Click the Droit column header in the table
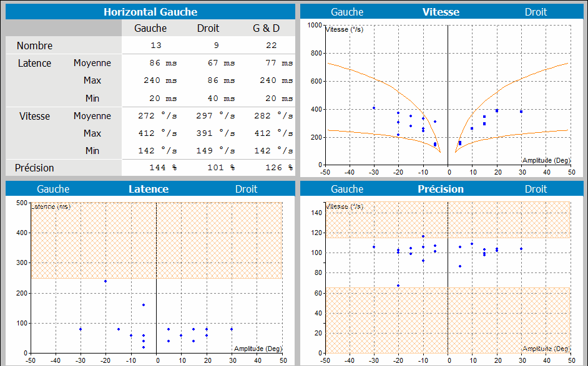This screenshot has width=588, height=366. (208, 28)
